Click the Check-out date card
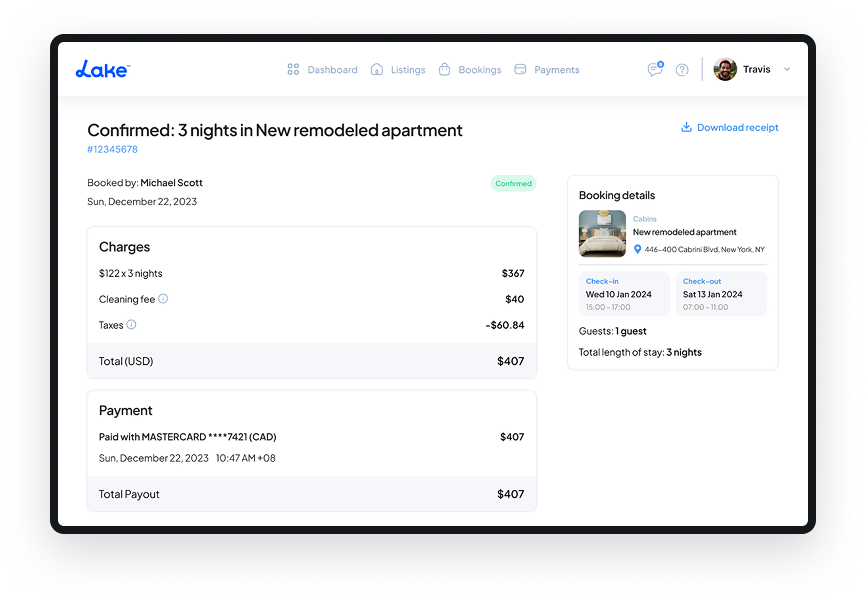Viewport: 866px width, 600px height. [x=721, y=294]
